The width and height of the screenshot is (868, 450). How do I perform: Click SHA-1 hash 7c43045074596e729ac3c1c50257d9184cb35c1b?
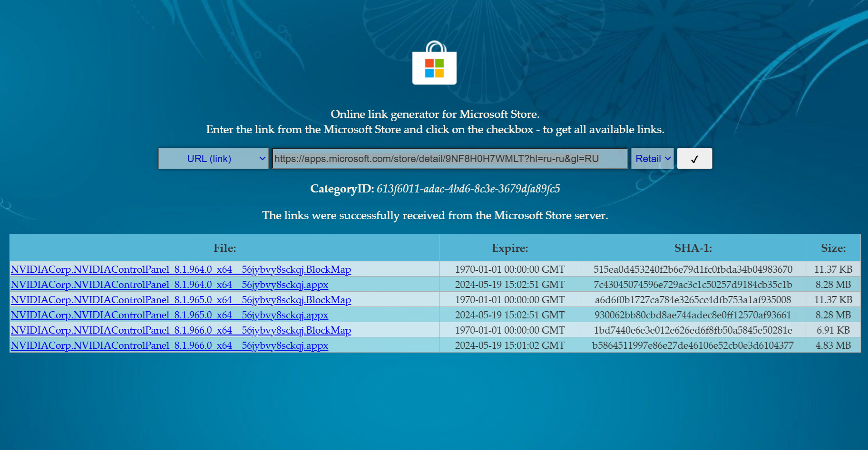[x=693, y=285]
